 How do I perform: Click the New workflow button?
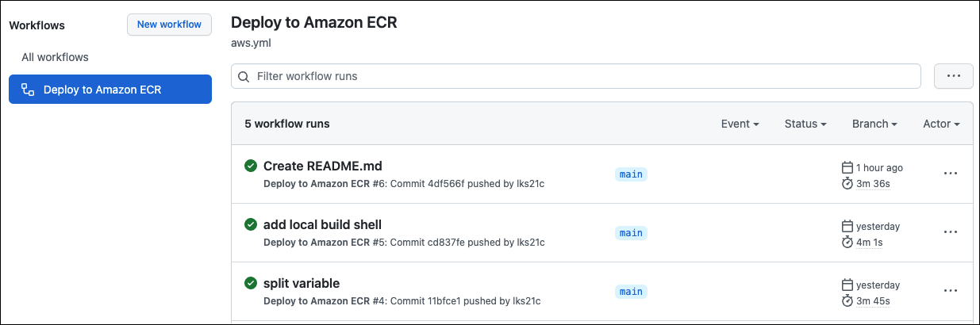pyautogui.click(x=169, y=25)
